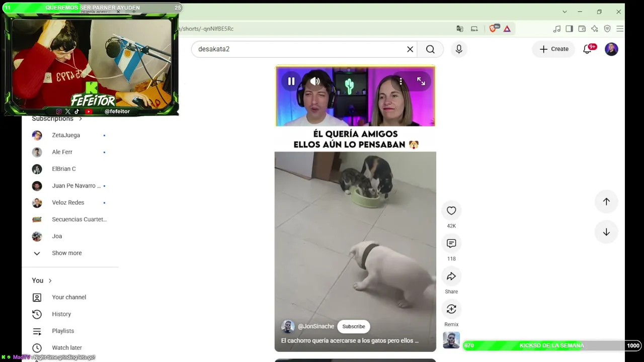Open the browser music playlist icon
The height and width of the screenshot is (362, 644).
point(557,29)
